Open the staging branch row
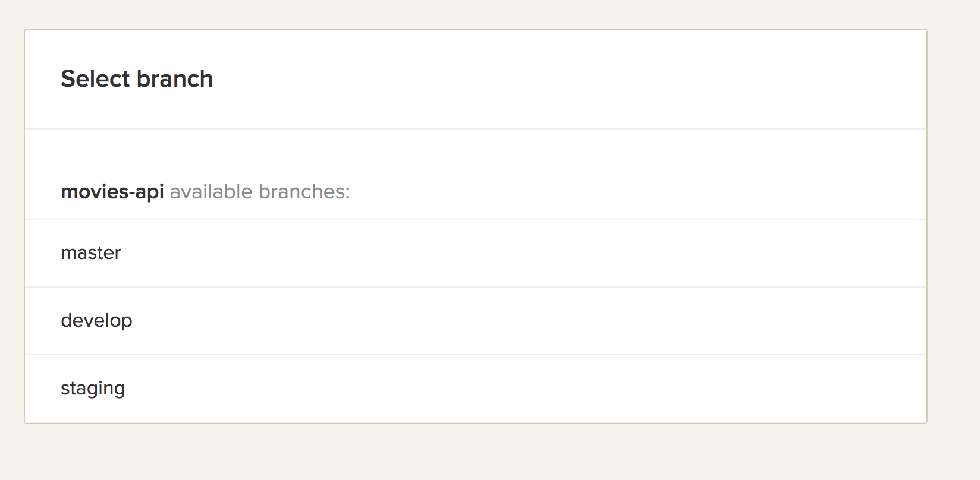Image resolution: width=980 pixels, height=480 pixels. tap(476, 389)
